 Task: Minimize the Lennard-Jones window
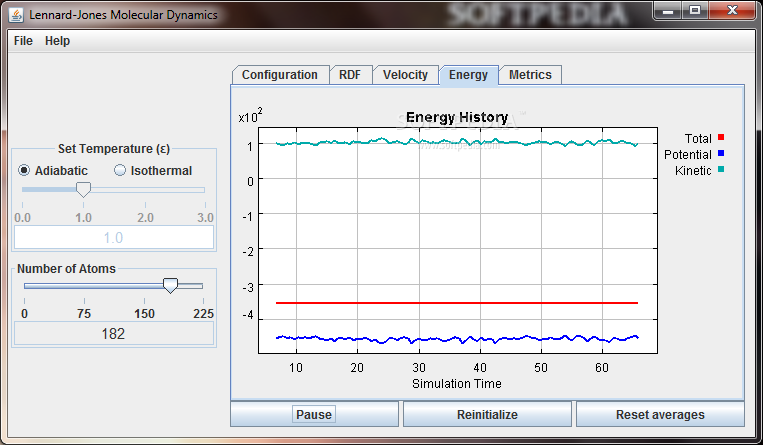[x=668, y=11]
